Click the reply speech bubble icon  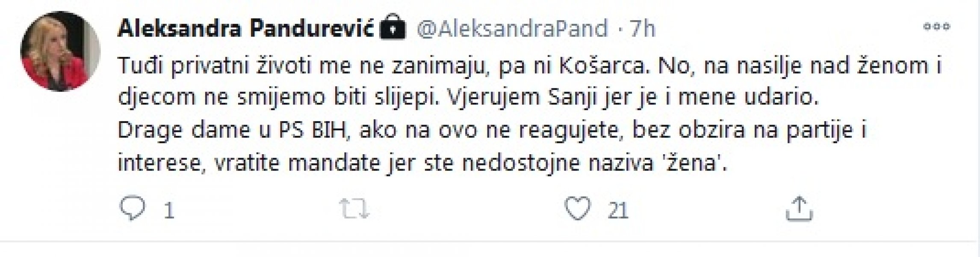(x=133, y=209)
